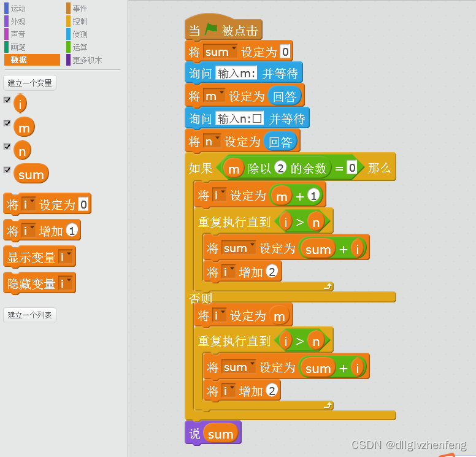Open variable dropdown in 显示变量 block

pos(65,257)
